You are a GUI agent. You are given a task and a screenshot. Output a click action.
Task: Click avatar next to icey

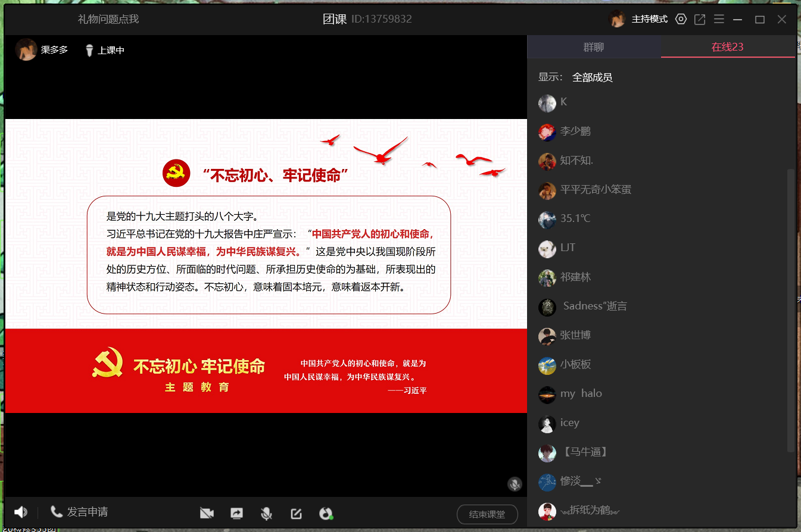point(547,424)
